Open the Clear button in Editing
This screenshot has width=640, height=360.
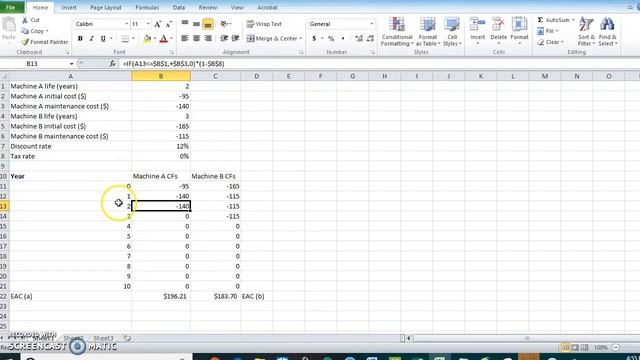(550, 42)
